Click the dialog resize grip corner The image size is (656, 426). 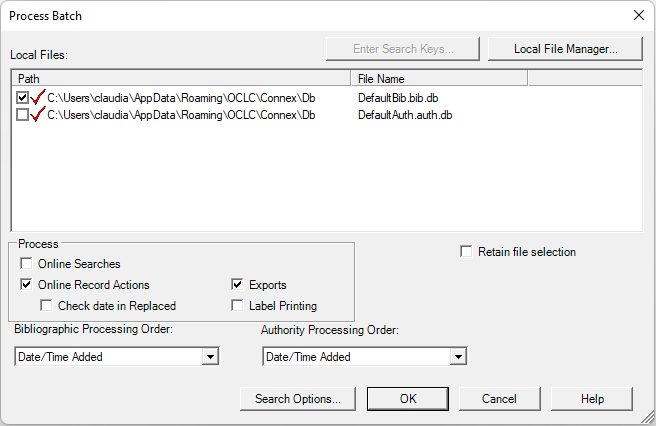coord(648,418)
